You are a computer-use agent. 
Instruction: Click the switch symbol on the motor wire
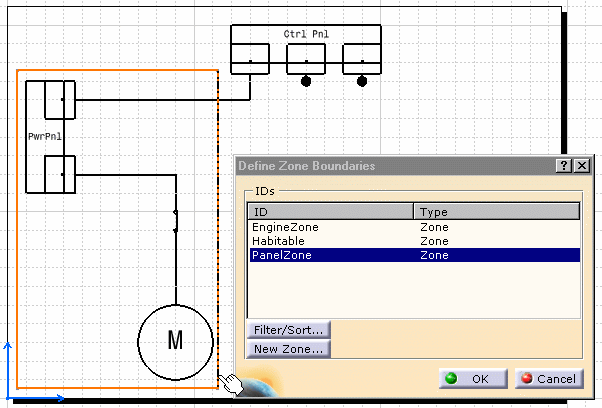(176, 221)
